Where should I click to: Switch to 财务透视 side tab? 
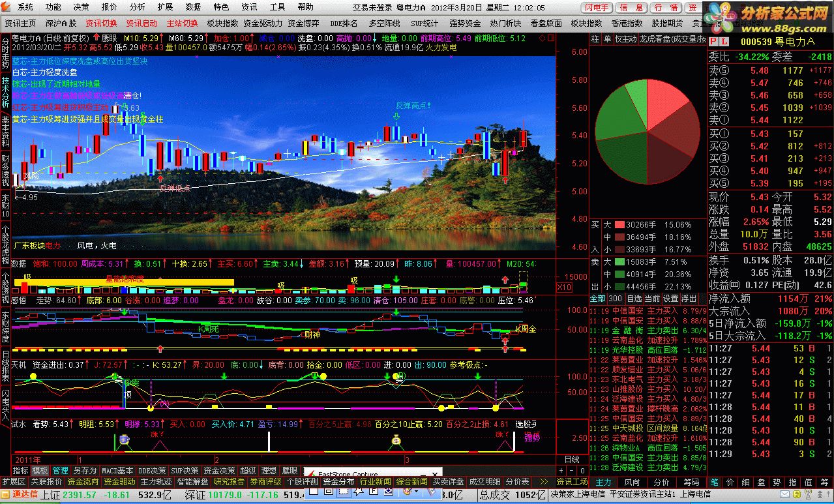click(x=5, y=171)
